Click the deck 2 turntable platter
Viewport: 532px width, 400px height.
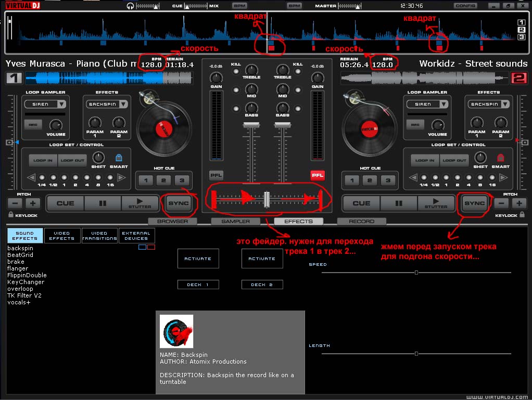tap(370, 129)
